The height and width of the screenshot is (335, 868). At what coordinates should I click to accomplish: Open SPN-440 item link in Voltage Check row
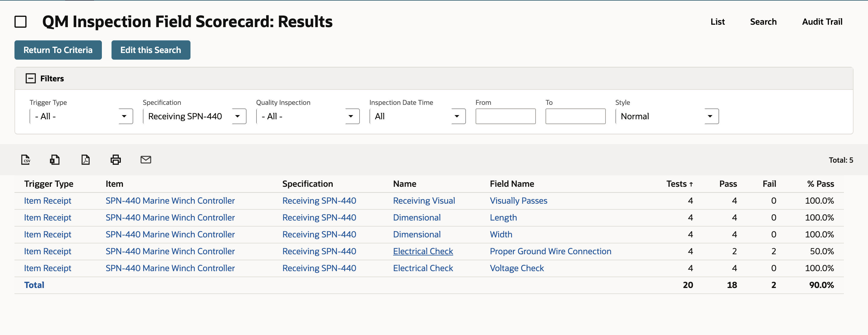[x=170, y=268]
